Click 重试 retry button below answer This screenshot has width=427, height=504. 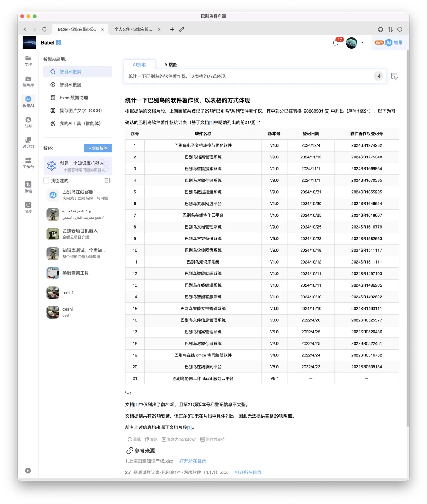point(134,439)
